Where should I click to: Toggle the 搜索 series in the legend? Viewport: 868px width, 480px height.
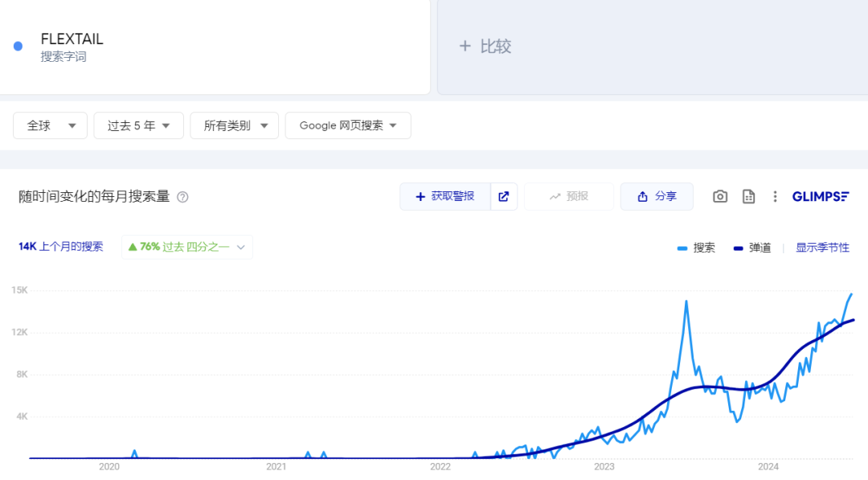pos(697,248)
